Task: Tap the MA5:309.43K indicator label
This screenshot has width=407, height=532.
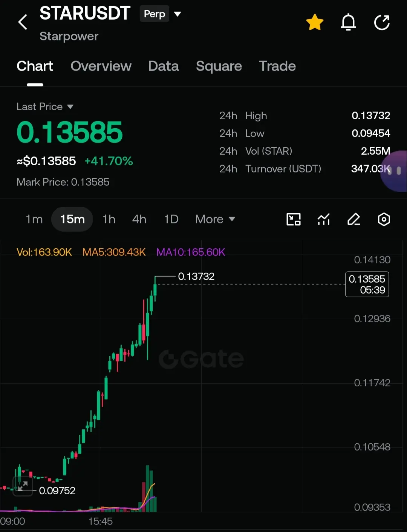Action: tap(114, 252)
